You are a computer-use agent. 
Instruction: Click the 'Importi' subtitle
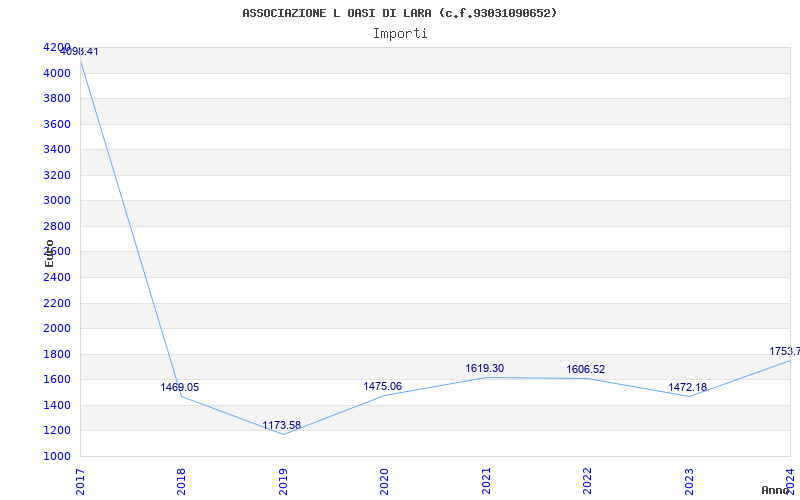tap(400, 34)
